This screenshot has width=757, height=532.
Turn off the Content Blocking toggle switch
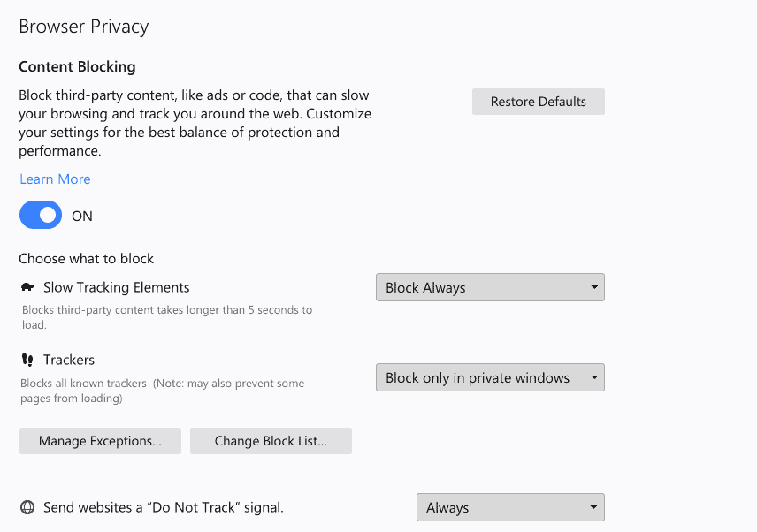pyautogui.click(x=41, y=216)
